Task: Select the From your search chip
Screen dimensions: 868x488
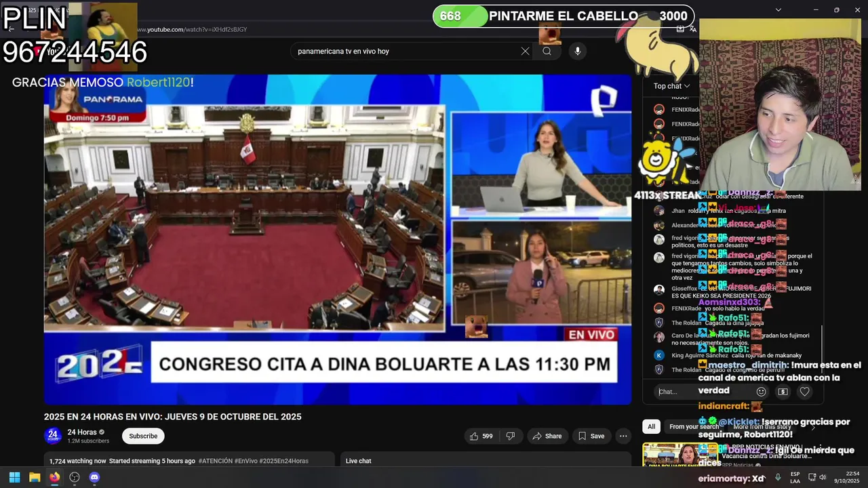Action: coord(694,426)
